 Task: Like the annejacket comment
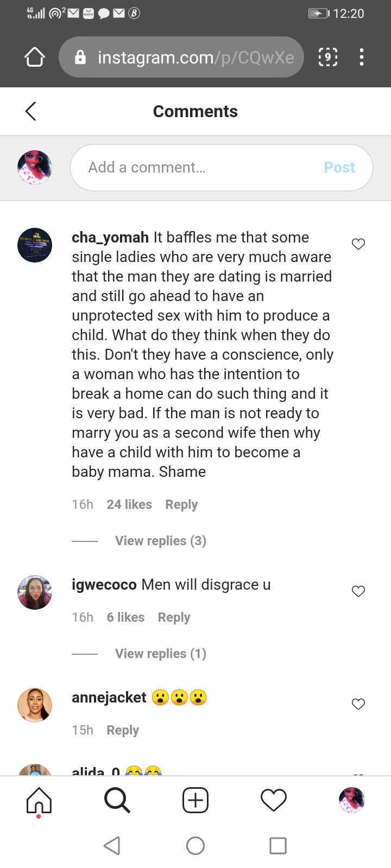click(358, 704)
